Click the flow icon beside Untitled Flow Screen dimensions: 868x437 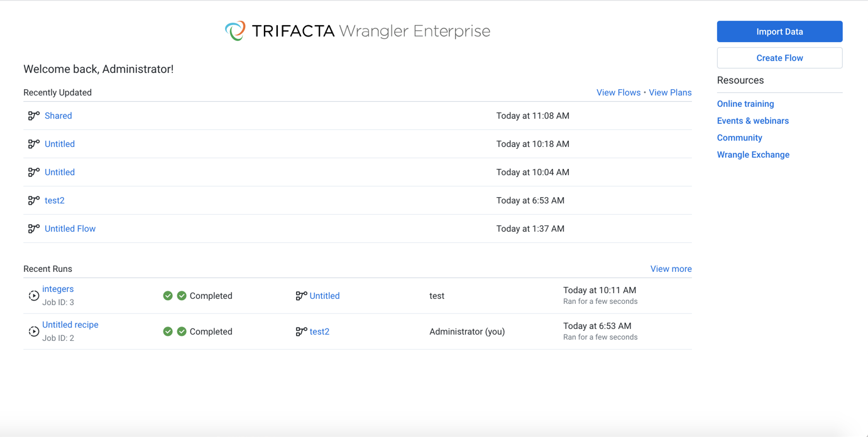[34, 229]
